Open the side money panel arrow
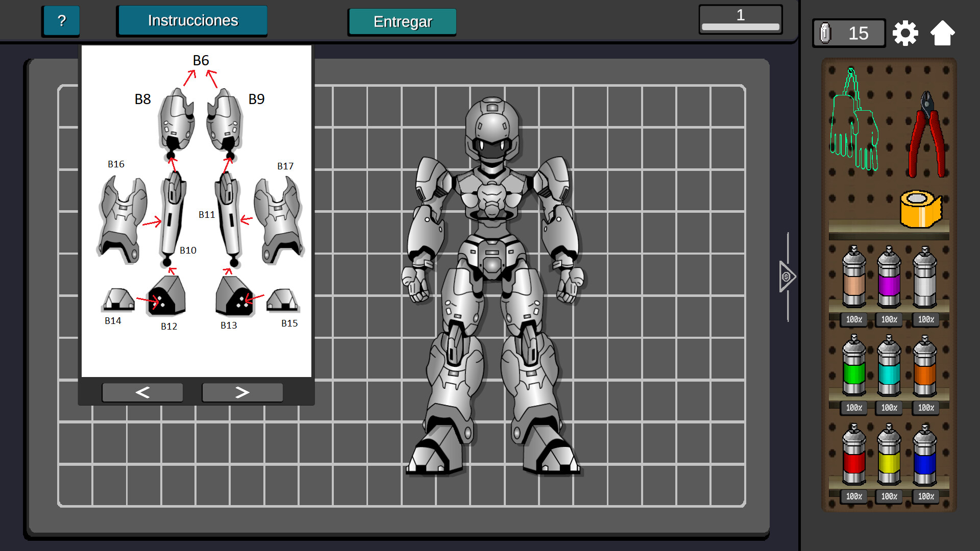980x551 pixels. pos(786,277)
